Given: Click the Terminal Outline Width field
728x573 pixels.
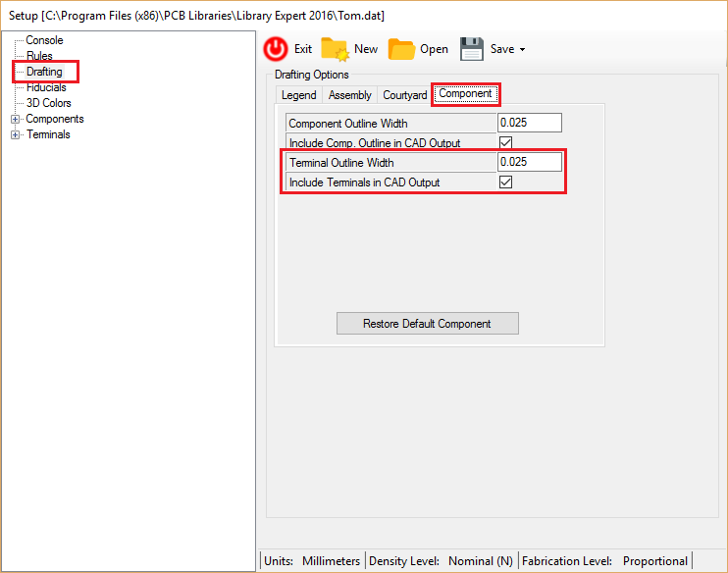Looking at the screenshot, I should point(530,163).
